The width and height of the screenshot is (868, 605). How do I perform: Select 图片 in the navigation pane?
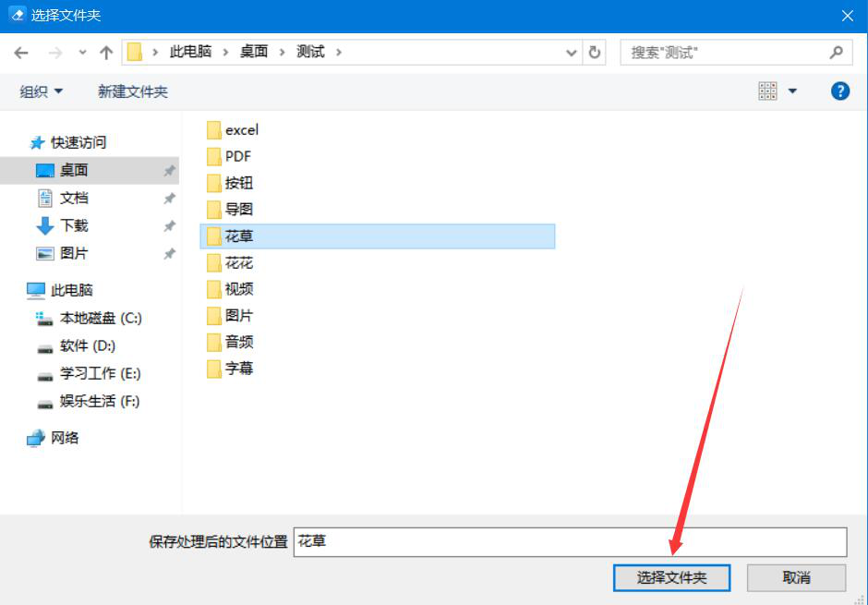point(74,253)
